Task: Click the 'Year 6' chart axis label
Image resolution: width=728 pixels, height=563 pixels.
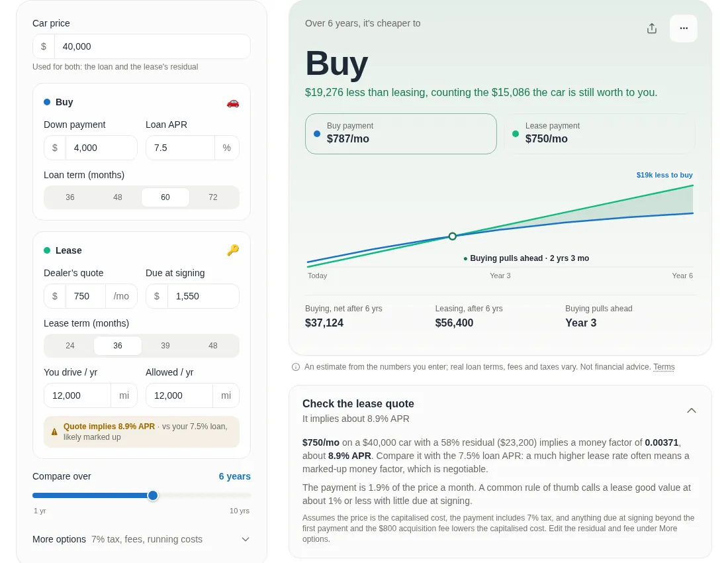Action: pyautogui.click(x=682, y=276)
